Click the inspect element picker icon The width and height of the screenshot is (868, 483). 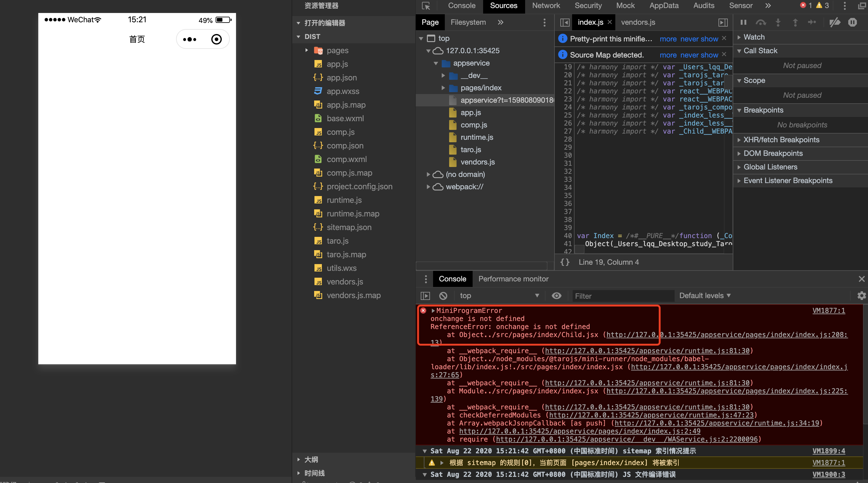[x=426, y=6]
